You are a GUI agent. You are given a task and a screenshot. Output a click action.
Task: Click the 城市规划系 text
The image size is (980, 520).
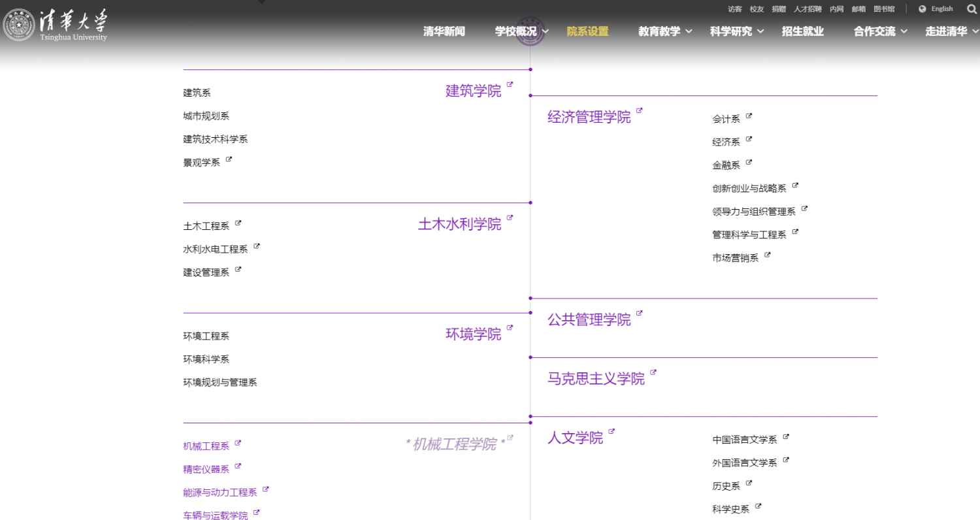pos(206,116)
